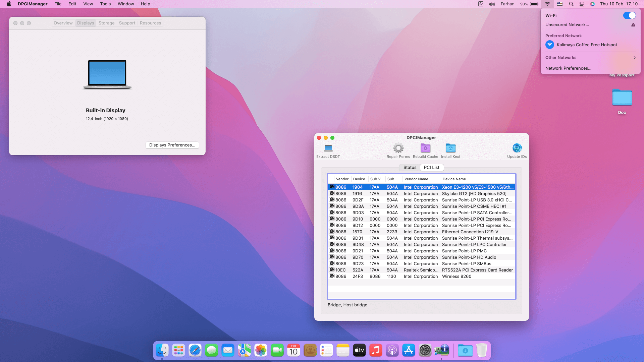This screenshot has height=362, width=644.
Task: Open Spotlight search in the menu bar
Action: point(571,4)
